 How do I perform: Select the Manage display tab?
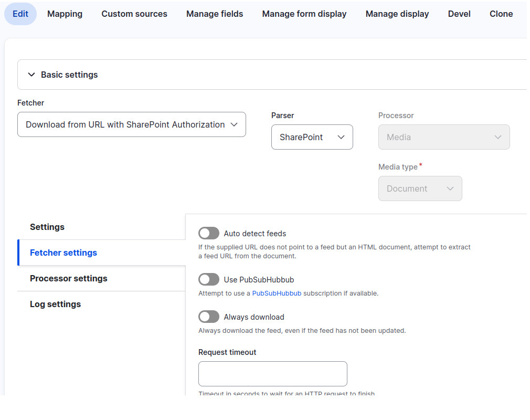click(x=397, y=14)
